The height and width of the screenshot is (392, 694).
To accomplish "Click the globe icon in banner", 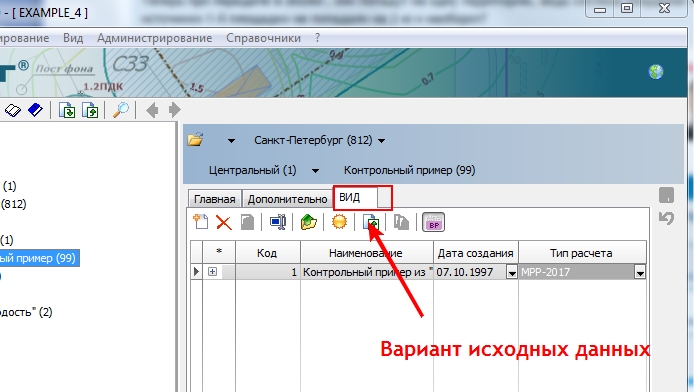I will point(656,72).
